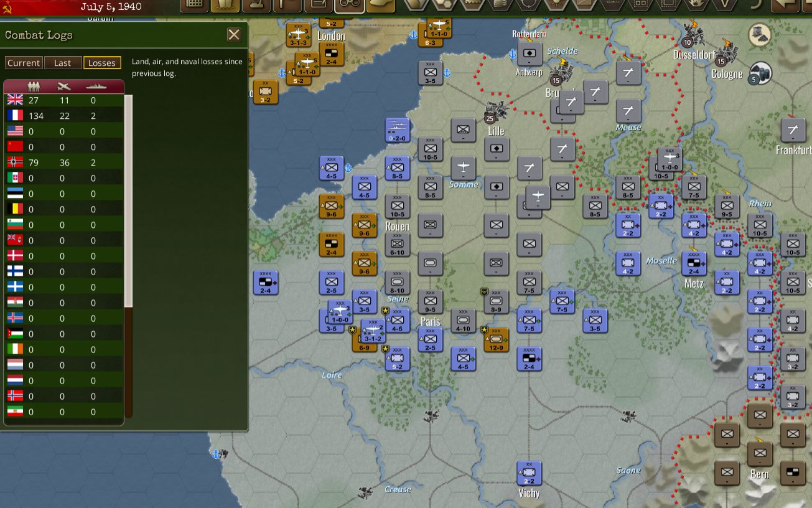Click the port anchor right of London
Screen dimensions: 812x508
point(413,35)
